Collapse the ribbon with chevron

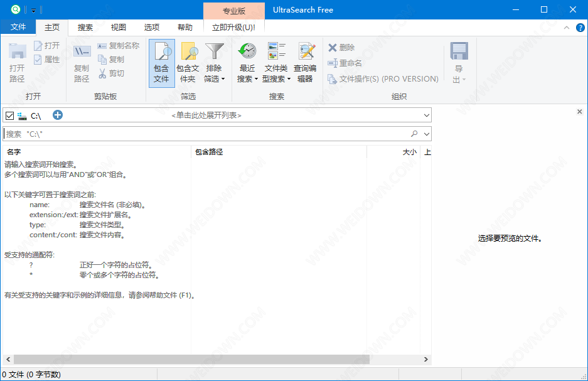(x=567, y=28)
